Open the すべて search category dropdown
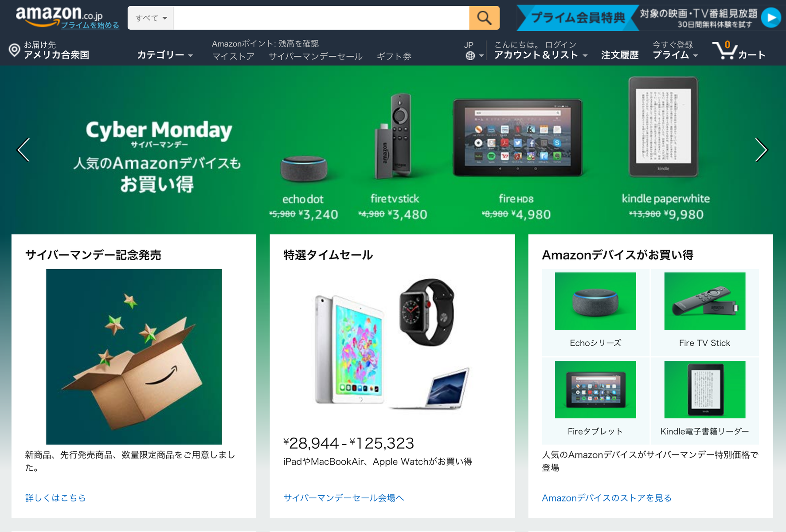786x532 pixels. pyautogui.click(x=151, y=18)
